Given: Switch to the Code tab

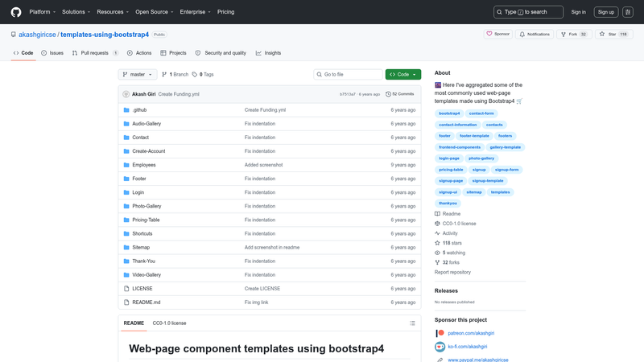Looking at the screenshot, I should coord(23,53).
